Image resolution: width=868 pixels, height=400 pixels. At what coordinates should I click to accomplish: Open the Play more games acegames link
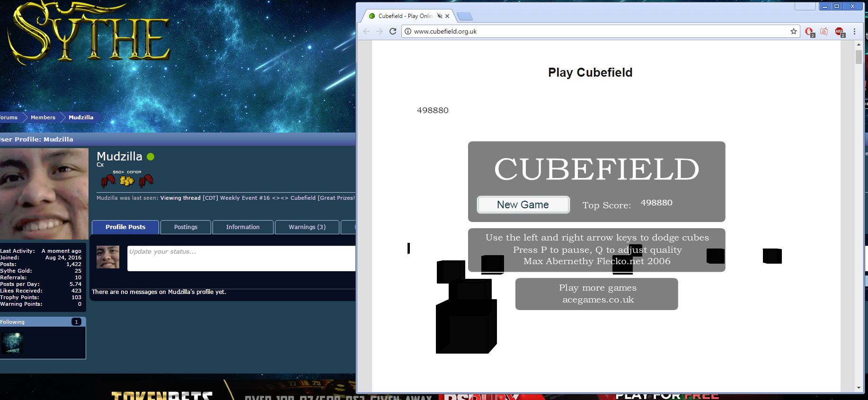597,294
